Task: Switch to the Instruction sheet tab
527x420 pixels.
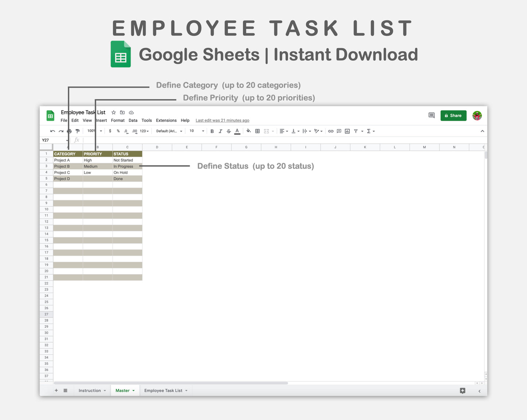Action: pyautogui.click(x=89, y=390)
